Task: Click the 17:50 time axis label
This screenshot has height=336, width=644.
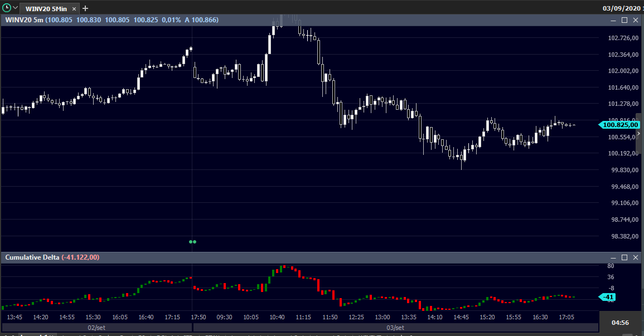Action: (x=198, y=317)
